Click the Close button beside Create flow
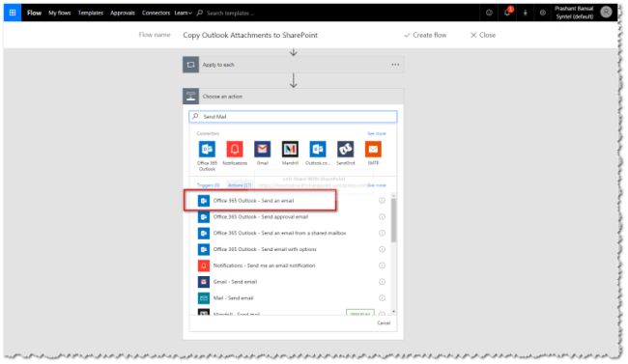This screenshot has width=628, height=364. 483,35
